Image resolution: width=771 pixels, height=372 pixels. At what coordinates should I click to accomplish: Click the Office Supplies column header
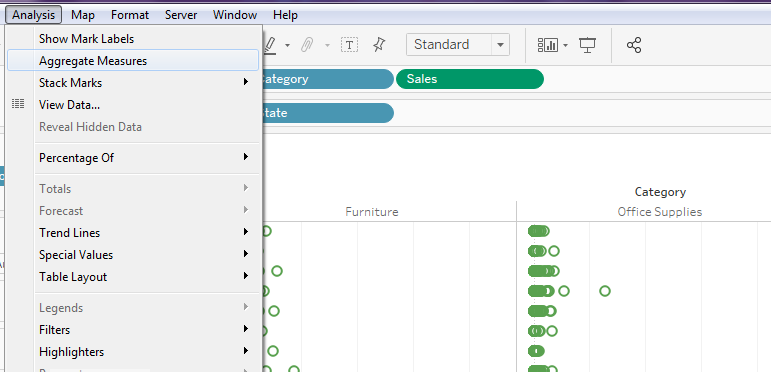pos(659,212)
